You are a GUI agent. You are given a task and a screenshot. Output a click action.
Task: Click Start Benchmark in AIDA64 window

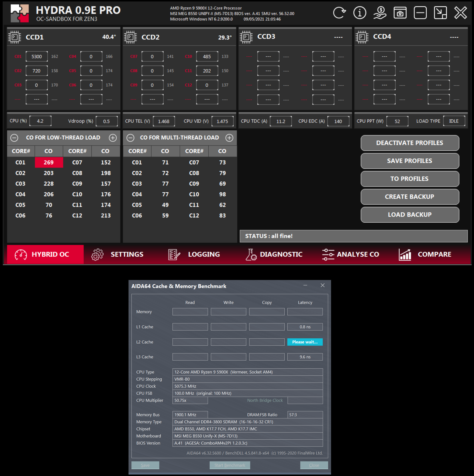click(230, 465)
